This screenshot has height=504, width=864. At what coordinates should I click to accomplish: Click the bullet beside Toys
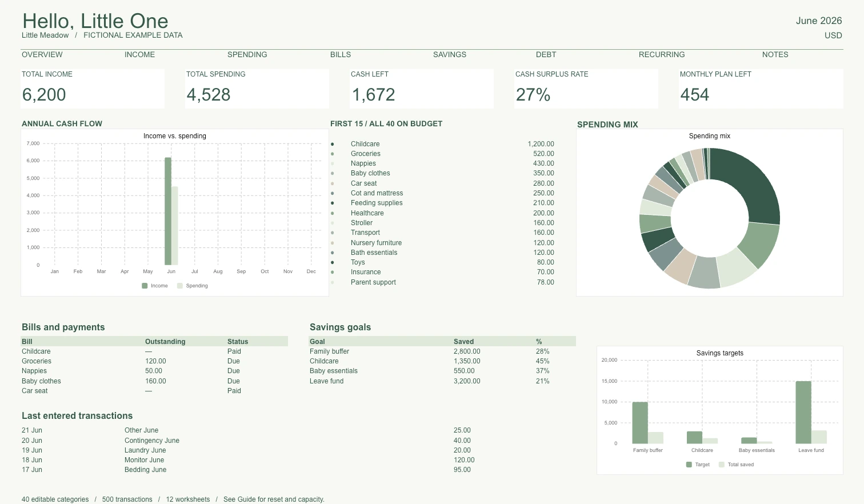[333, 262]
